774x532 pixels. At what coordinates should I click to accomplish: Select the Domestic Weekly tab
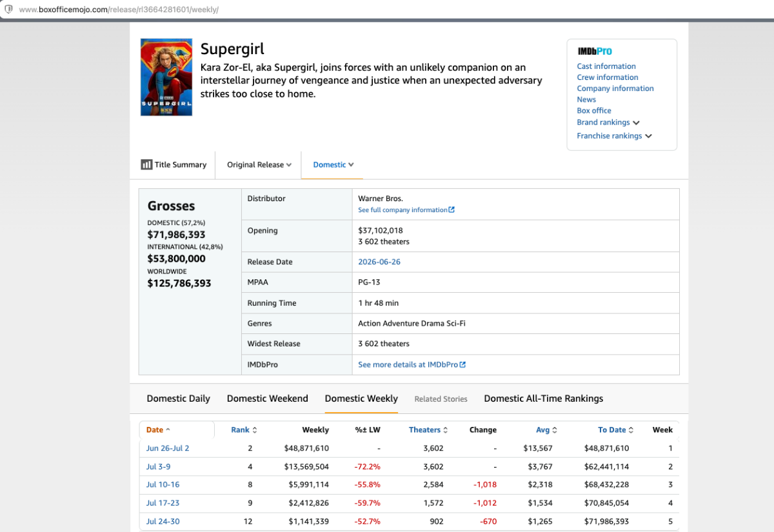[x=361, y=399]
